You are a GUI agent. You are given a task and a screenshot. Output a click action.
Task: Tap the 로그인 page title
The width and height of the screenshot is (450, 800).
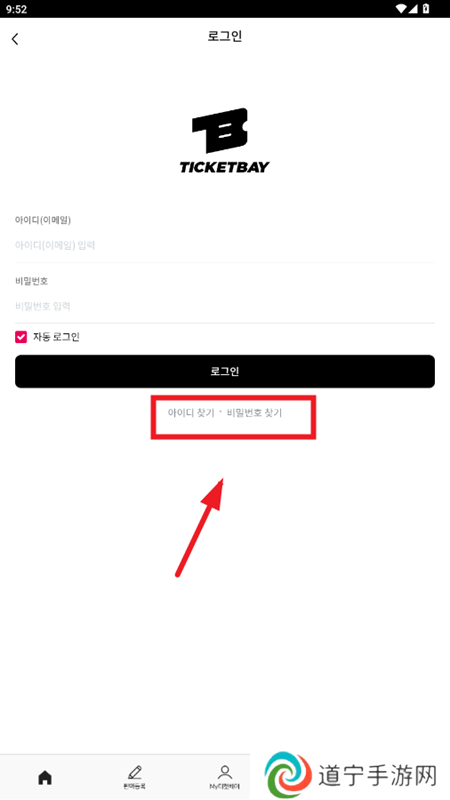tap(225, 37)
